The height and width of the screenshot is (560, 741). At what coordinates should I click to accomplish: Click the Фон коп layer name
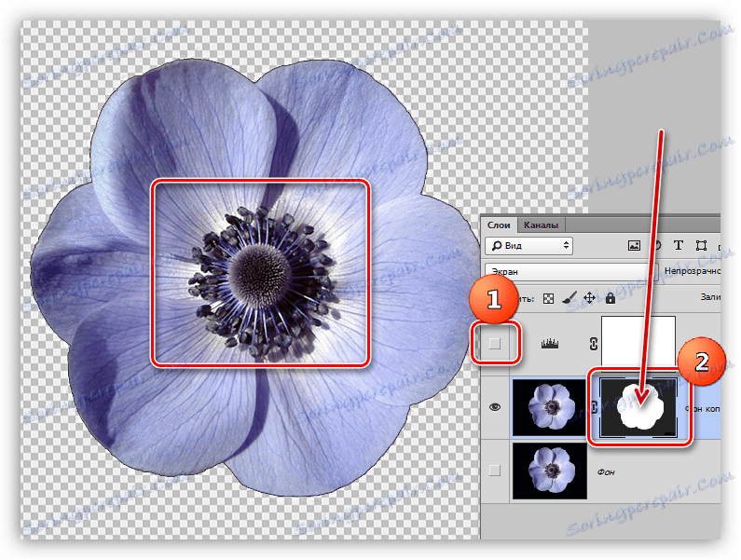(702, 408)
